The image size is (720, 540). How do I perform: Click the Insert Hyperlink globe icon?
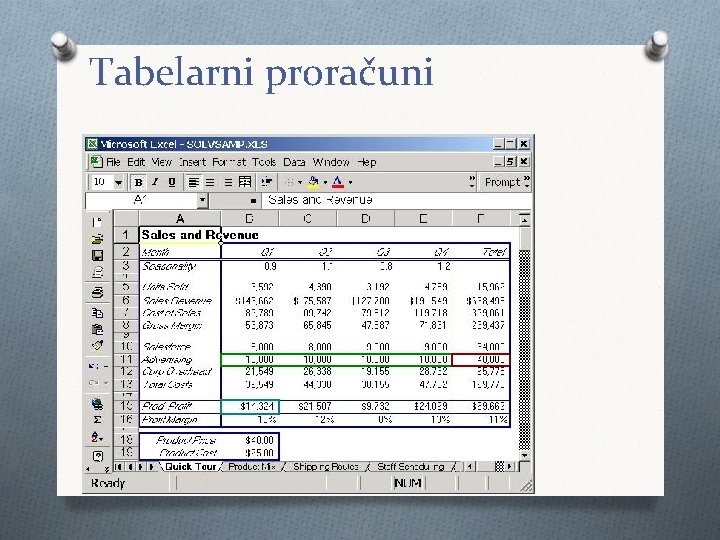[x=97, y=404]
